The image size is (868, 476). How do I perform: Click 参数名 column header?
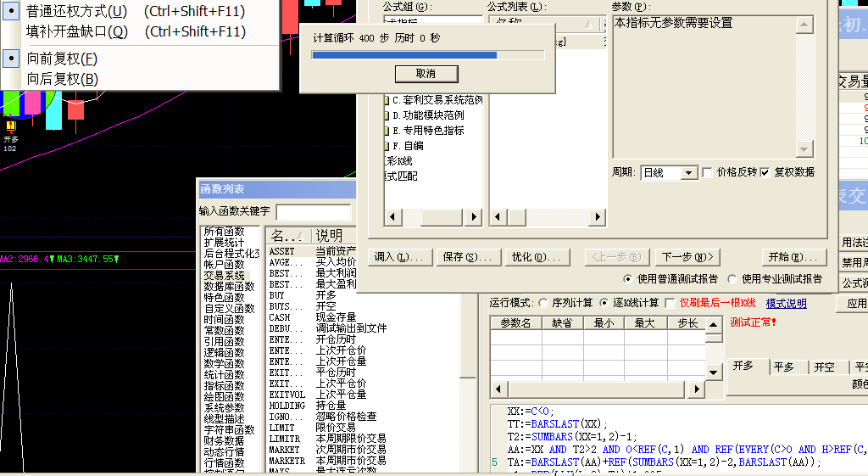pyautogui.click(x=516, y=323)
